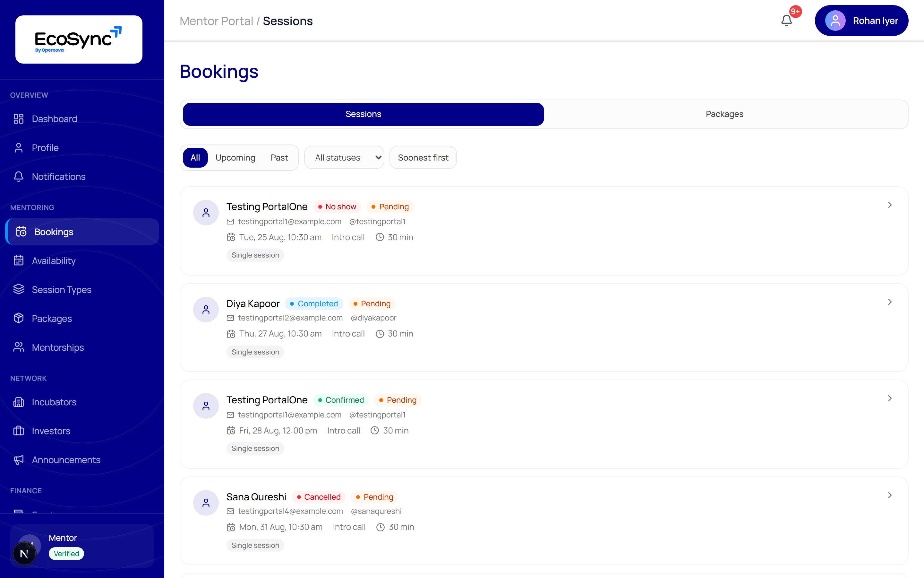Open Session Types in the sidebar
This screenshot has width=924, height=578.
(x=82, y=289)
